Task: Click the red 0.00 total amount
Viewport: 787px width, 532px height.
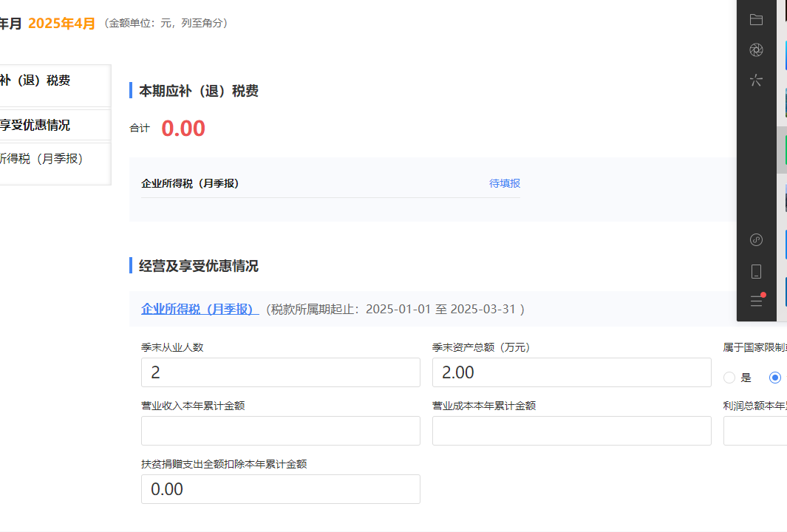Action: tap(183, 129)
